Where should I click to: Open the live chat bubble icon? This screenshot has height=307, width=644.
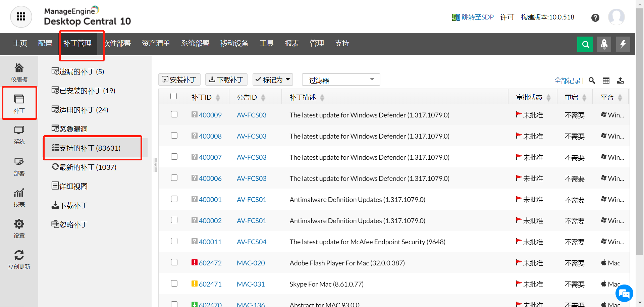point(624,293)
